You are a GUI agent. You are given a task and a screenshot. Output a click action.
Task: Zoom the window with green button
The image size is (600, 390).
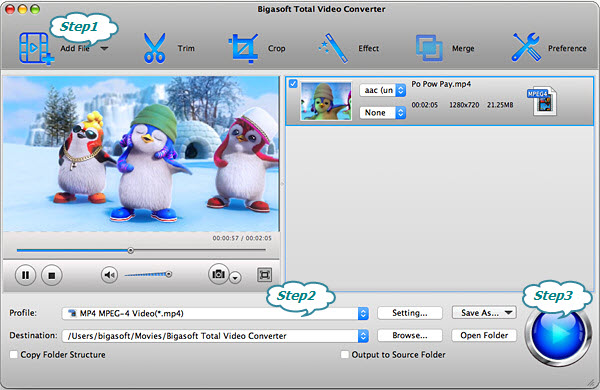pyautogui.click(x=35, y=10)
